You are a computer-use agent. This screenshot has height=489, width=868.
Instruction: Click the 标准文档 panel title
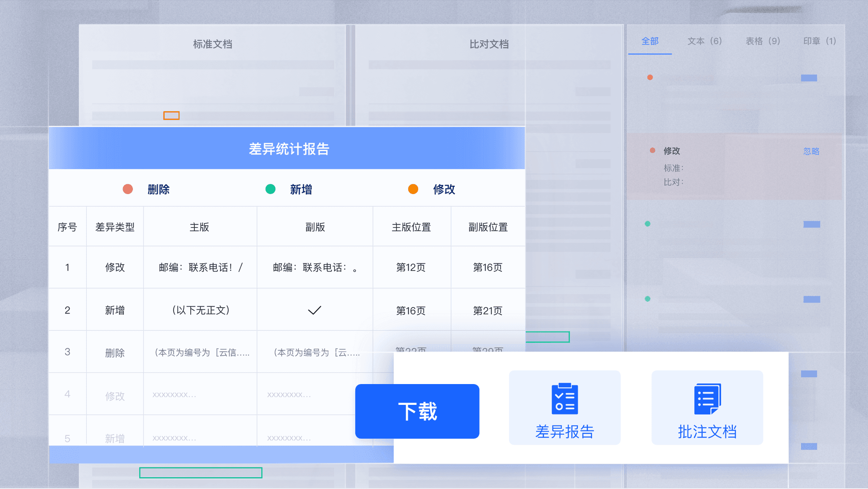212,44
